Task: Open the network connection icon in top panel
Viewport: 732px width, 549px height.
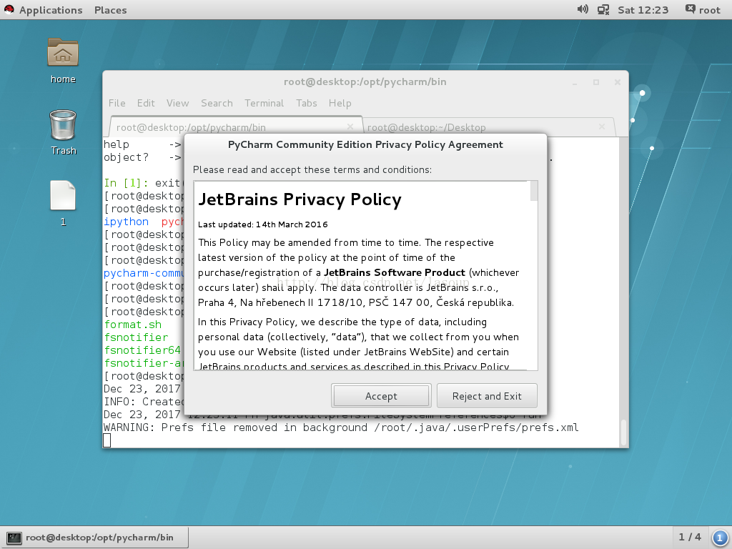Action: click(603, 9)
